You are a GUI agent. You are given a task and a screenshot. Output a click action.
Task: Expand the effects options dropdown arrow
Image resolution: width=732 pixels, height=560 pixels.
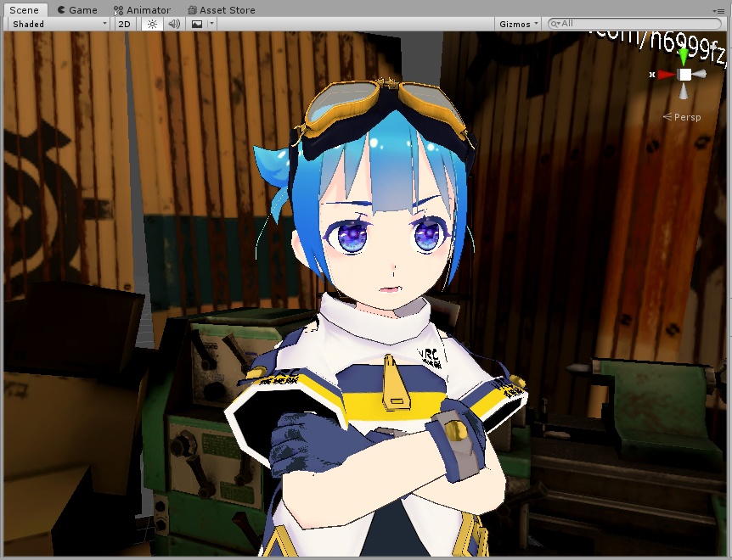[x=211, y=24]
